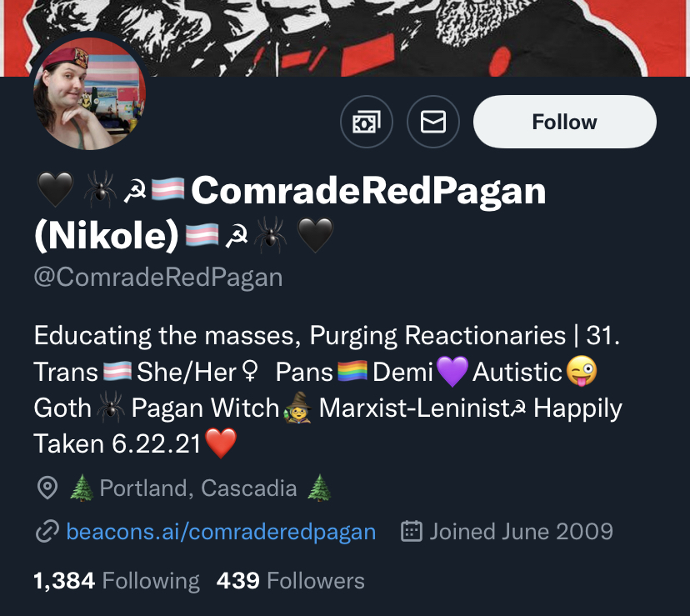Open the profile avatar photo
This screenshot has width=690, height=616.
(x=89, y=93)
